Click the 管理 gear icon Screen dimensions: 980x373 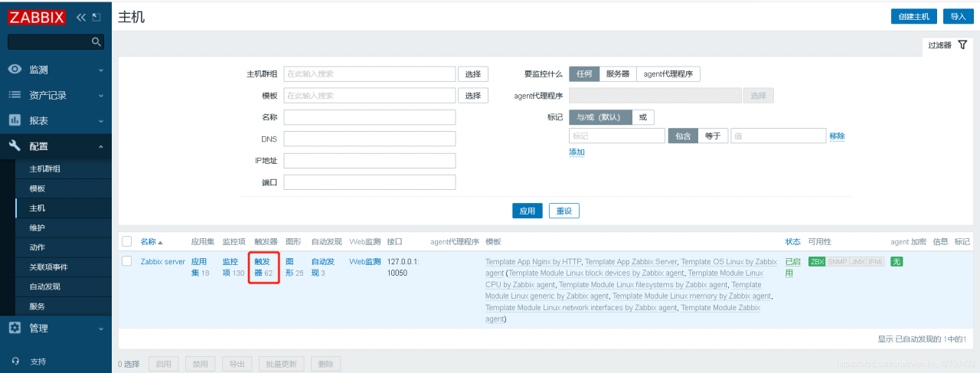click(x=15, y=328)
